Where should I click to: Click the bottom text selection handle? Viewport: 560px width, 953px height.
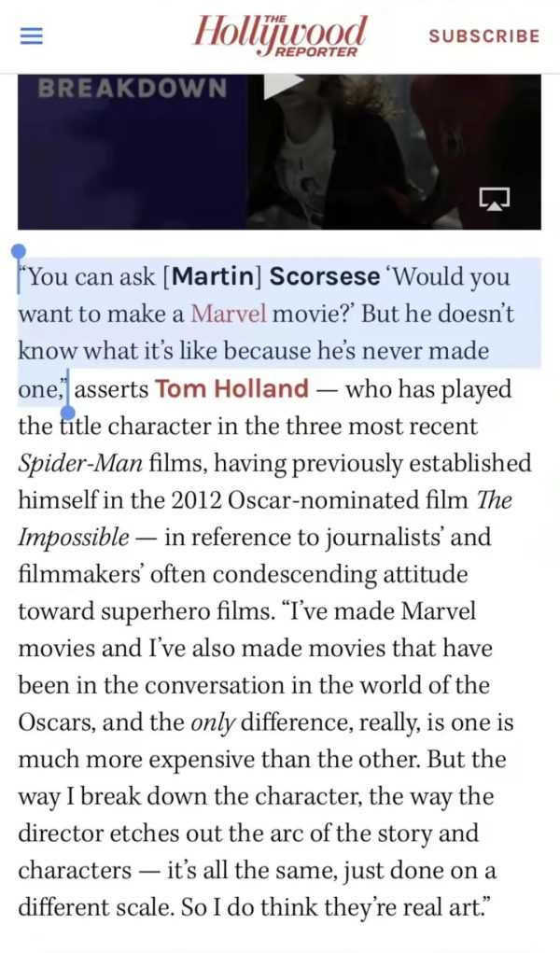[x=67, y=411]
